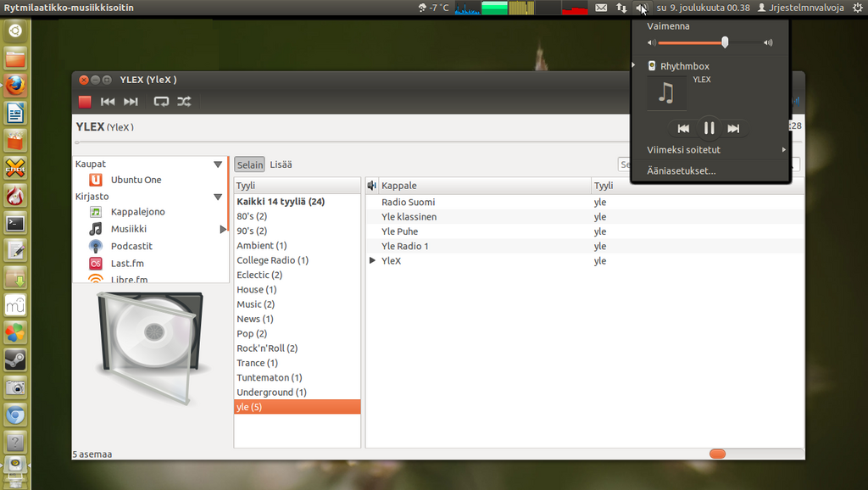The width and height of the screenshot is (868, 490).
Task: Collapse the Kirjasto sidebar section
Action: [x=218, y=197]
